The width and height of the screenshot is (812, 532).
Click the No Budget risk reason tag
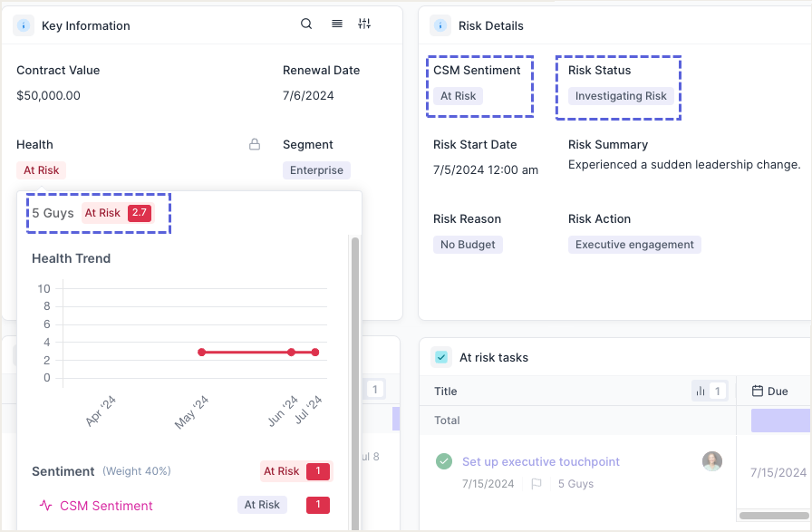(468, 245)
